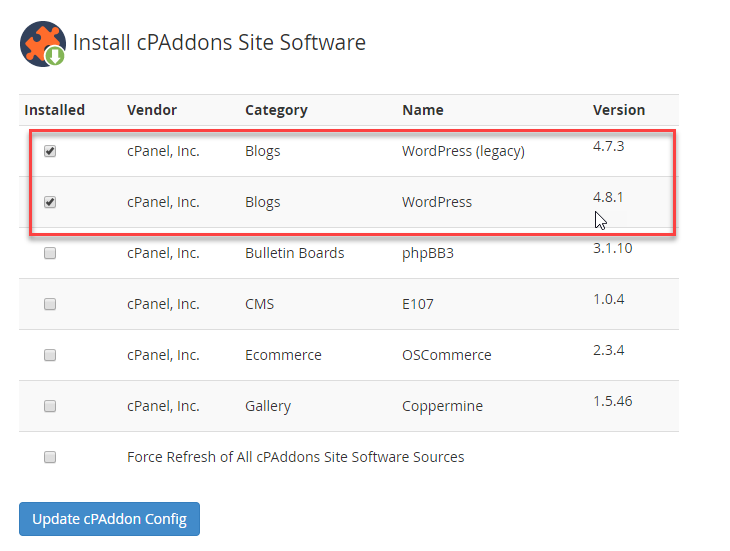Click the WordPress (legacy) name text
730x551 pixels.
click(x=463, y=151)
